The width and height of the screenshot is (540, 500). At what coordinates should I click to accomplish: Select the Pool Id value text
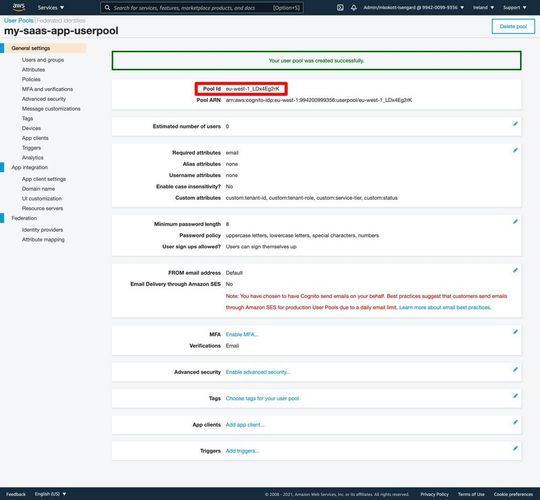click(x=252, y=89)
